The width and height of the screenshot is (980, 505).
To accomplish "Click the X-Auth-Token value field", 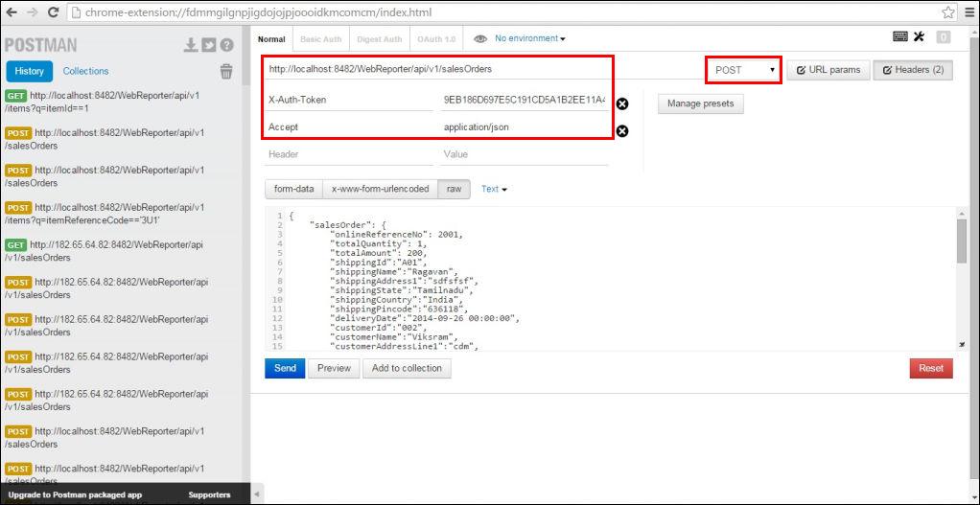I will pyautogui.click(x=525, y=100).
